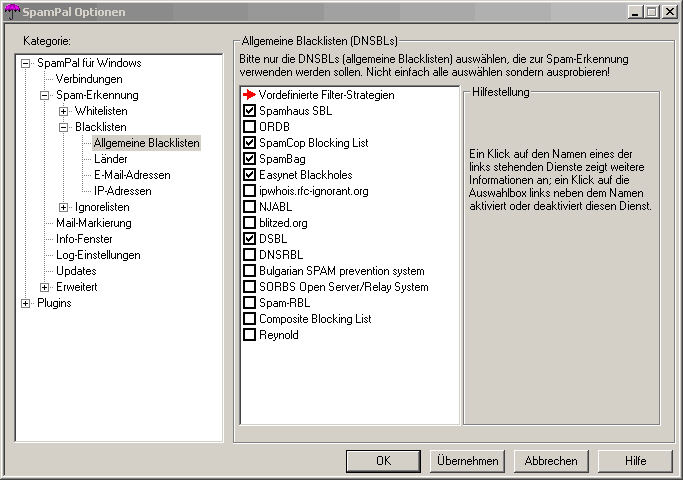
Task: Select the Blacklisten tree item
Action: pyautogui.click(x=101, y=127)
